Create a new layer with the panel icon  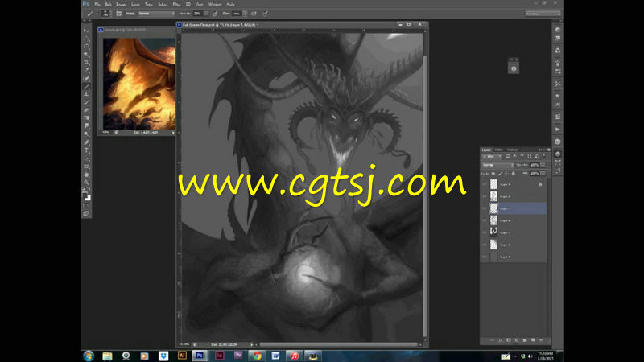point(533,340)
